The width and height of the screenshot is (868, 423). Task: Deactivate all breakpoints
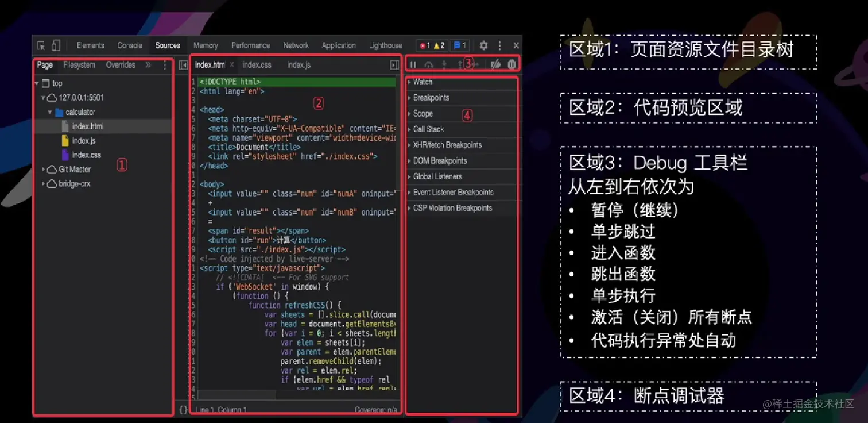pyautogui.click(x=495, y=65)
